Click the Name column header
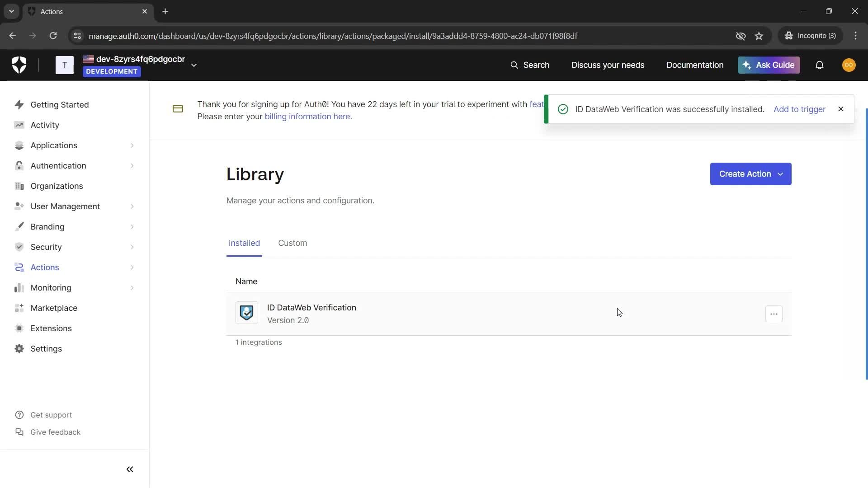 (246, 282)
